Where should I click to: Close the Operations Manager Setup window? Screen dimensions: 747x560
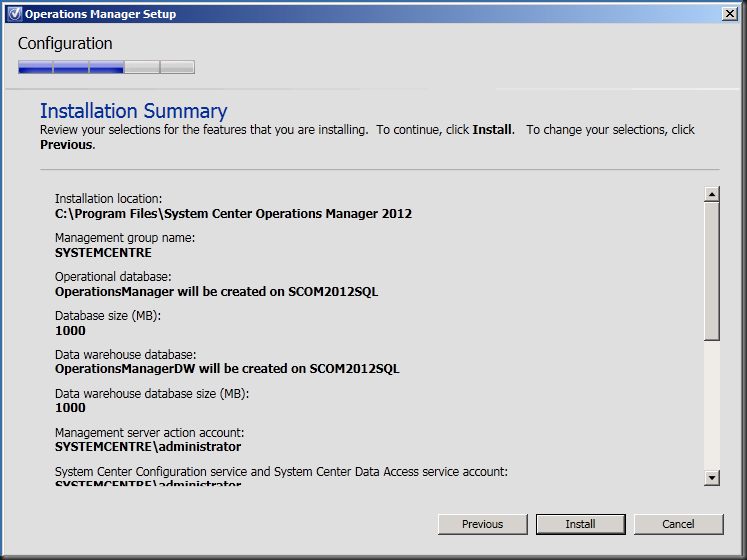[730, 14]
